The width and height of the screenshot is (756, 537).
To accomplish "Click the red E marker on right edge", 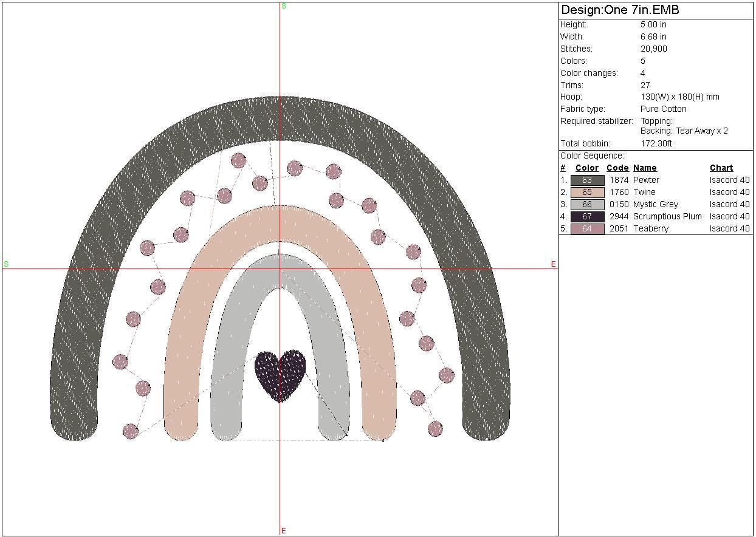I will click(x=553, y=264).
